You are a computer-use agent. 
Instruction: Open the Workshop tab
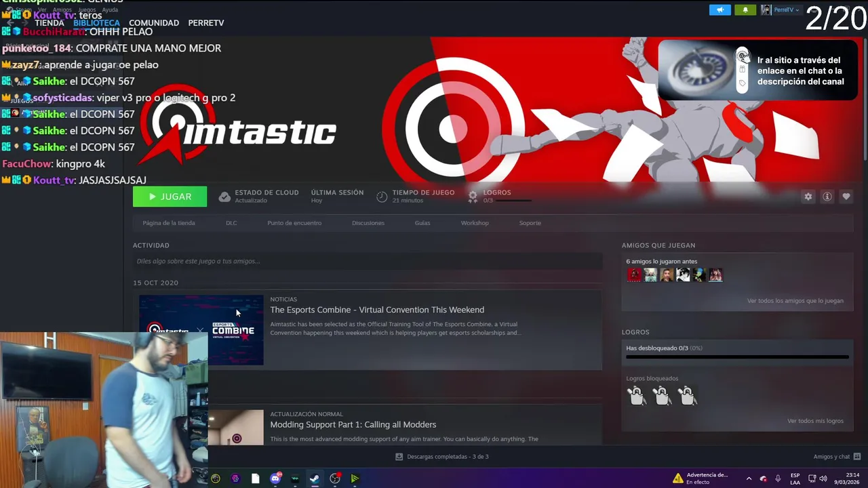click(x=475, y=223)
